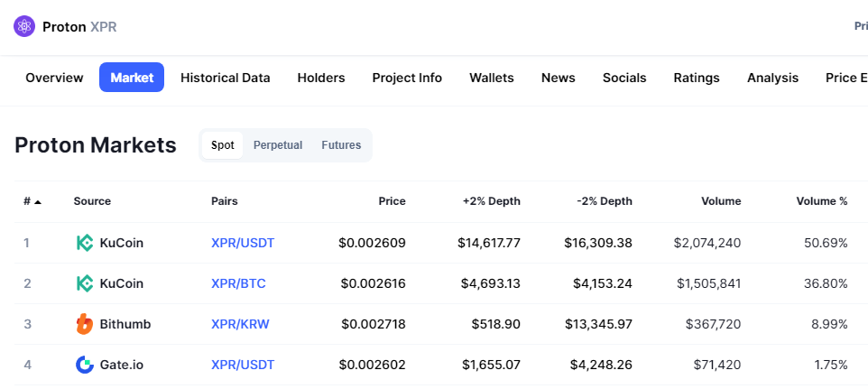
Task: Click the KuCoin name in row 2
Action: pyautogui.click(x=121, y=283)
